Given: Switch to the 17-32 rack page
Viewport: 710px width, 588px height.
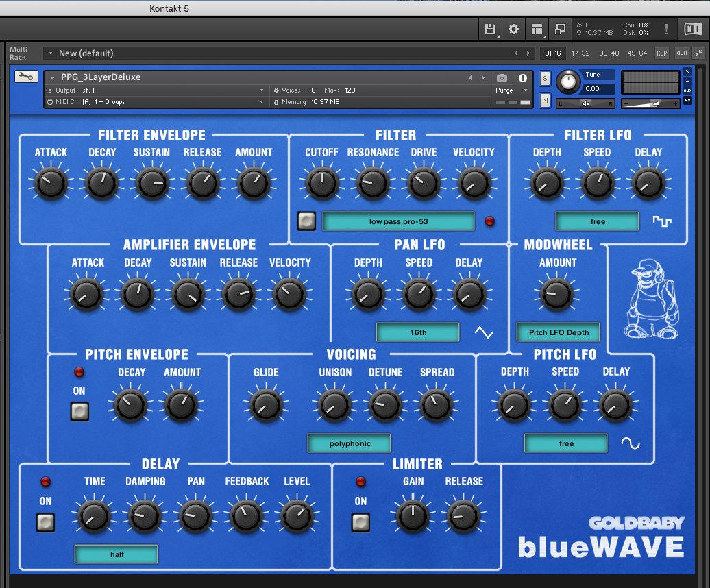Looking at the screenshot, I should (x=580, y=53).
